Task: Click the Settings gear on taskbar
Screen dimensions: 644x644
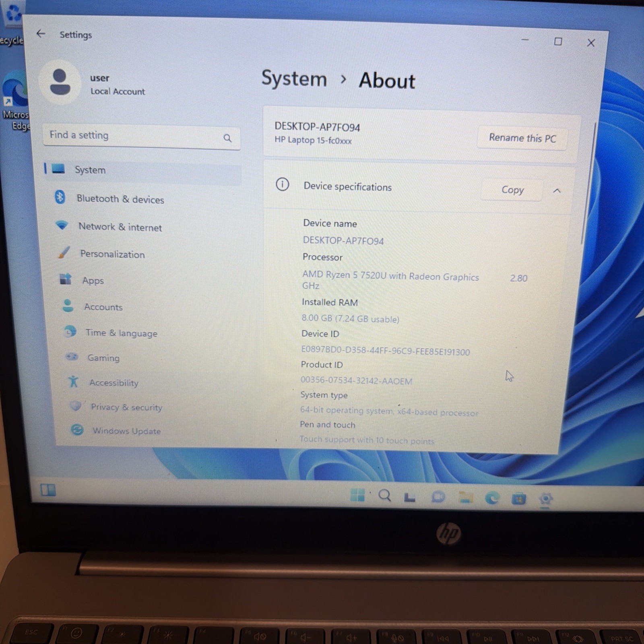Action: [x=546, y=499]
